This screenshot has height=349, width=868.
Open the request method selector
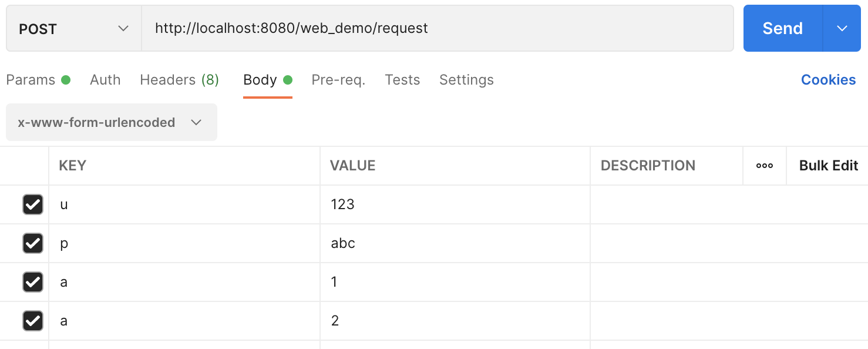(73, 28)
